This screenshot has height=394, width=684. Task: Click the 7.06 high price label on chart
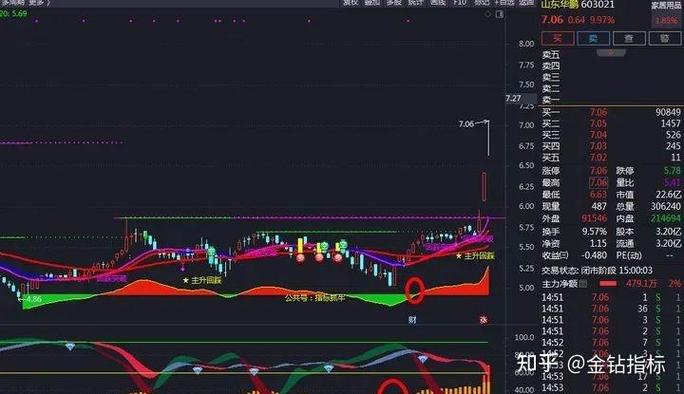466,124
